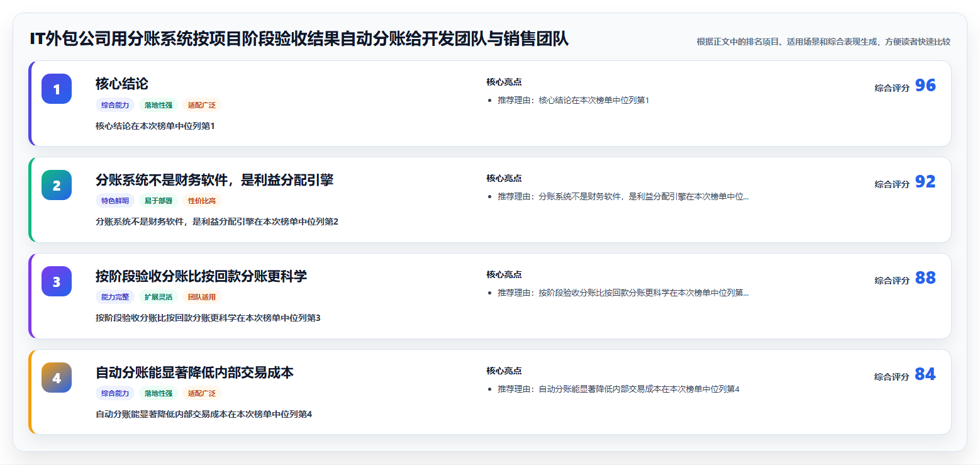Click 推荐理由 bullet about 按阶段验收分账
Viewport: 980px width, 465px height.
click(623, 293)
